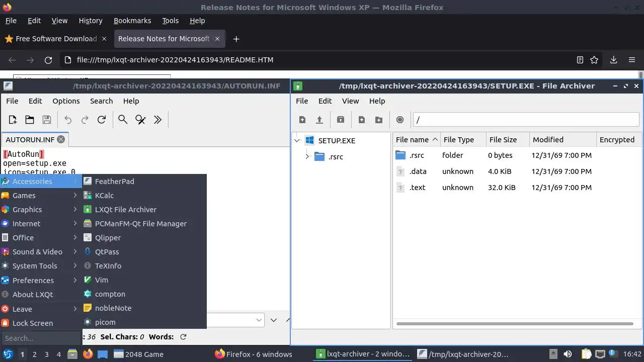Open FeatherPad search field dropdown arrow

tap(259, 320)
